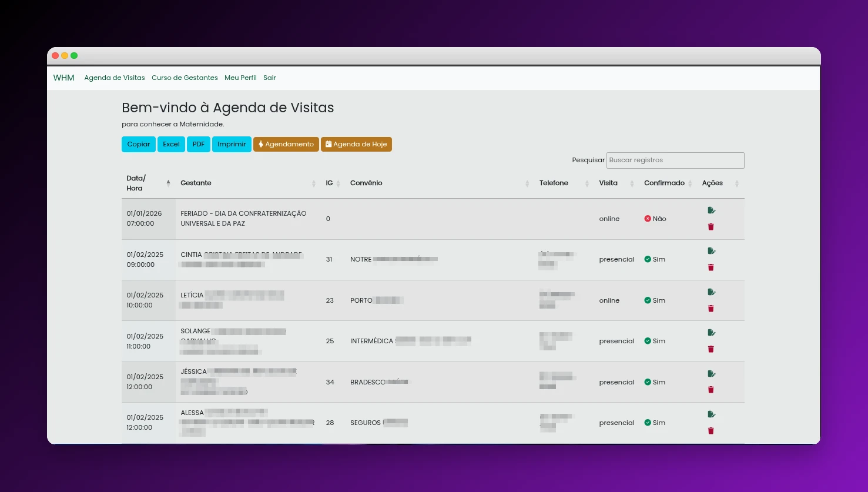Sort table by Data/Hora column
This screenshot has height=492, width=868.
149,183
